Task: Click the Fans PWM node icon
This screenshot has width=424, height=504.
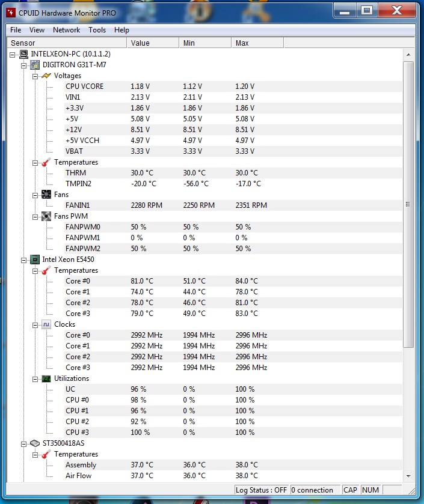Action: click(x=46, y=216)
